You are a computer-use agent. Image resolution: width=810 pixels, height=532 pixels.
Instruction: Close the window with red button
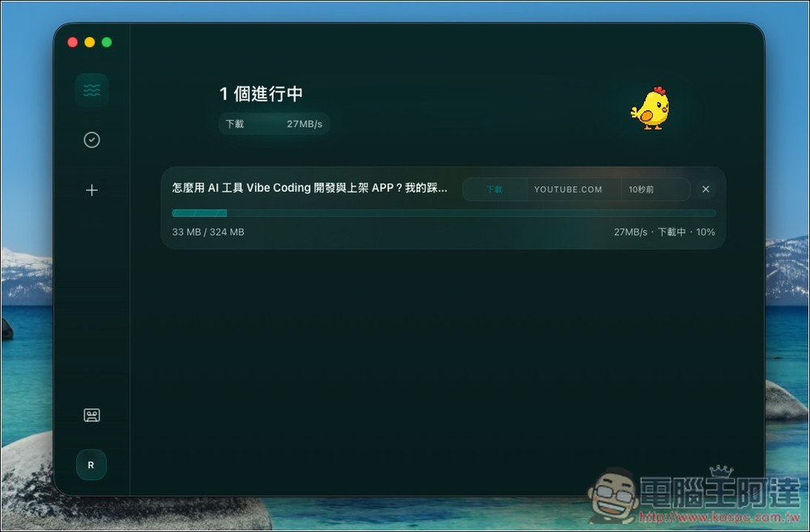pyautogui.click(x=73, y=42)
